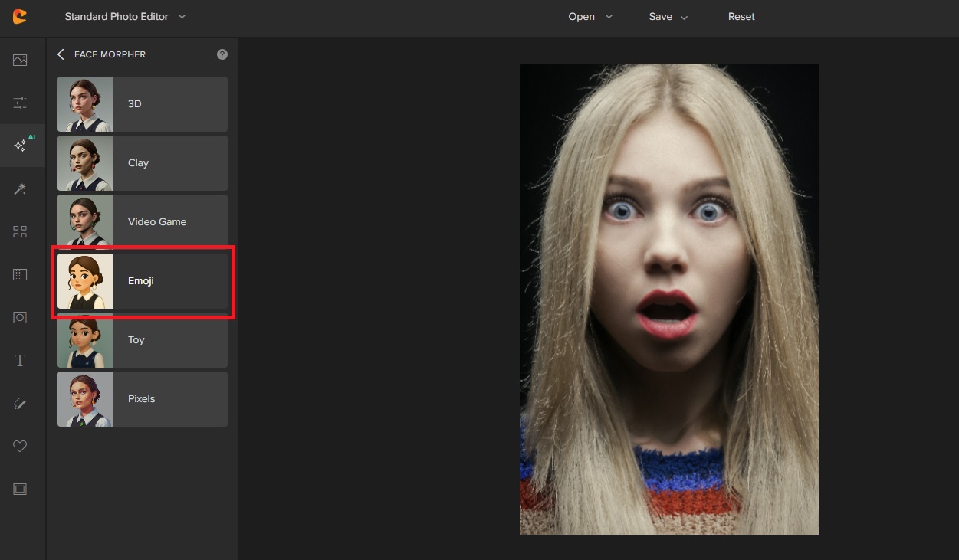
Task: Open the frames icon in sidebar
Action: click(x=20, y=489)
